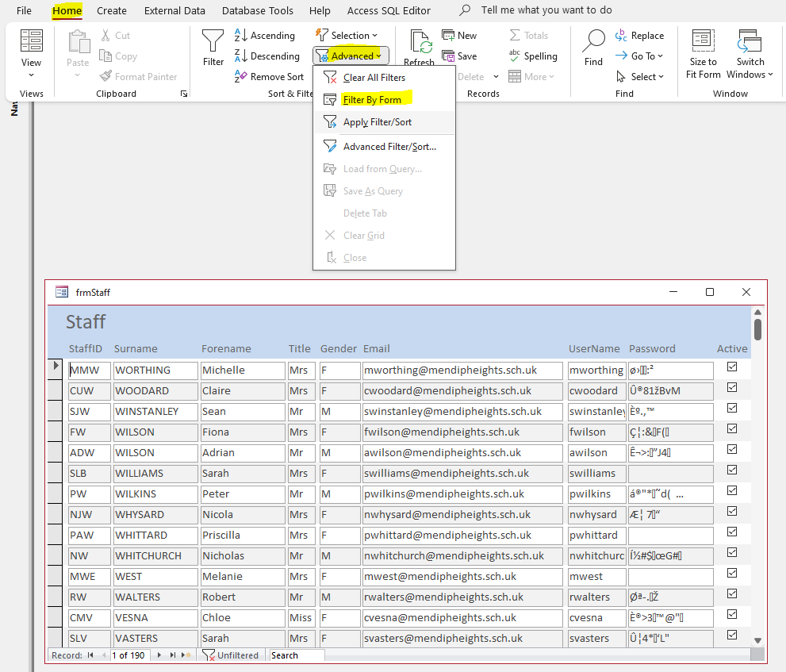Screen dimensions: 786x672
Task: Toggle Active checkbox for WHITTARD
Action: [732, 532]
